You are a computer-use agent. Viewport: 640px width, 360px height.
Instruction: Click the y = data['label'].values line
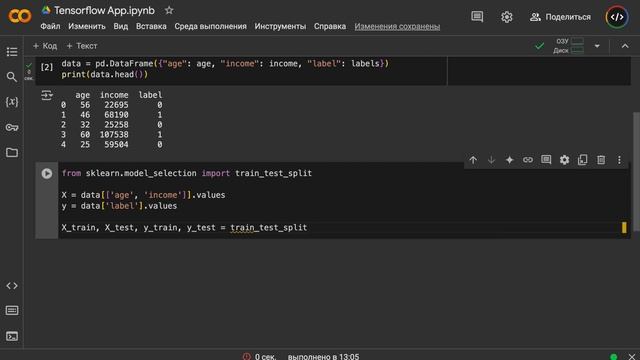point(119,206)
